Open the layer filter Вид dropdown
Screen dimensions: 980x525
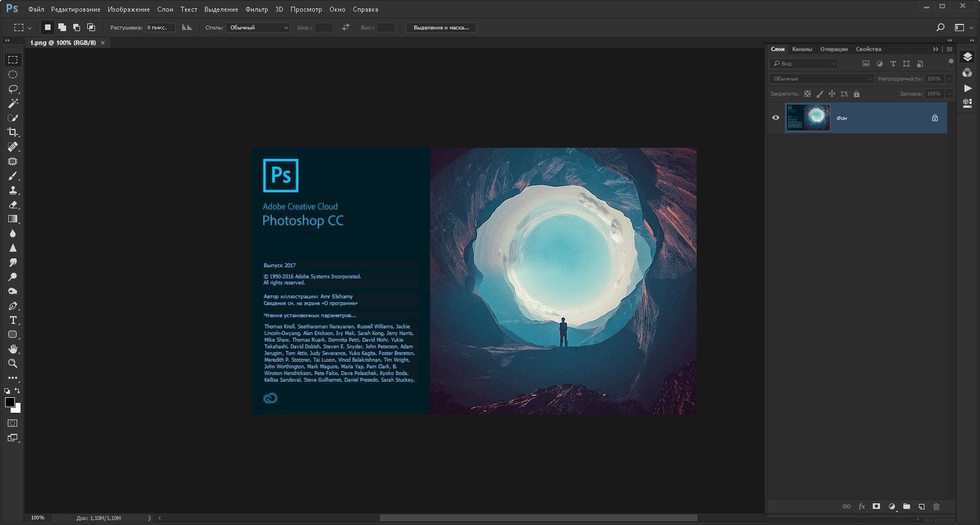pos(803,64)
